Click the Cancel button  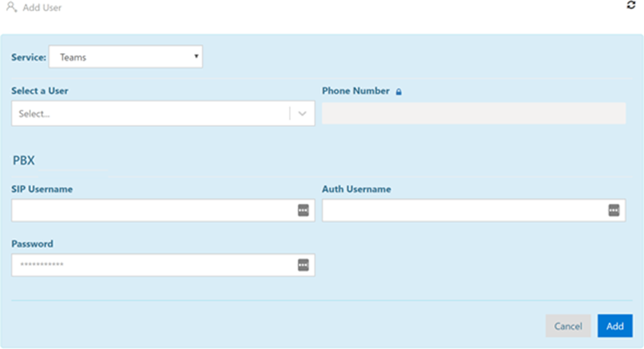coord(568,326)
